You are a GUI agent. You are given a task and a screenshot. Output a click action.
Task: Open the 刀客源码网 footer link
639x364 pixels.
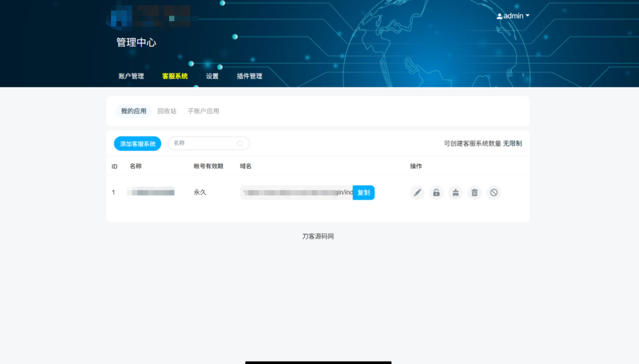click(319, 236)
